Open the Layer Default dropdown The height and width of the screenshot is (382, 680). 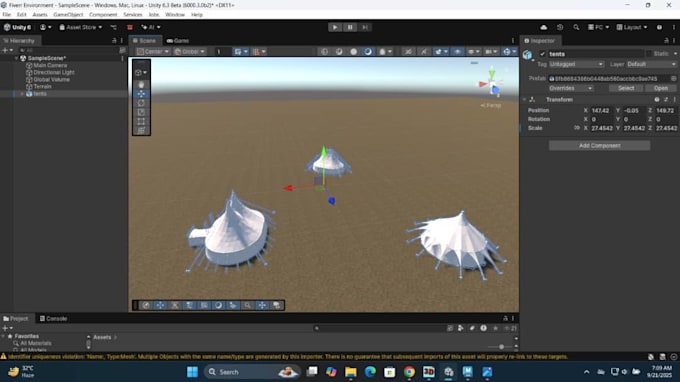651,64
